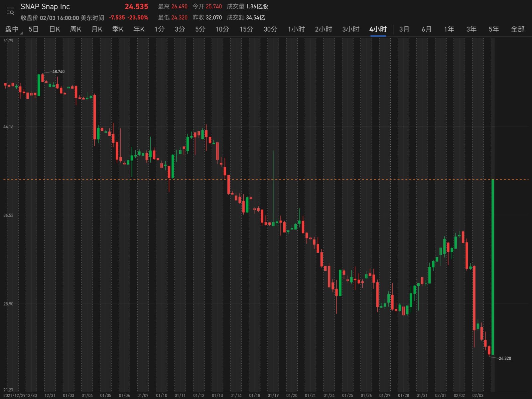The width and height of the screenshot is (532, 399).
Task: Tap the 成交量 1.36亿股 volume text
Action: point(247,7)
